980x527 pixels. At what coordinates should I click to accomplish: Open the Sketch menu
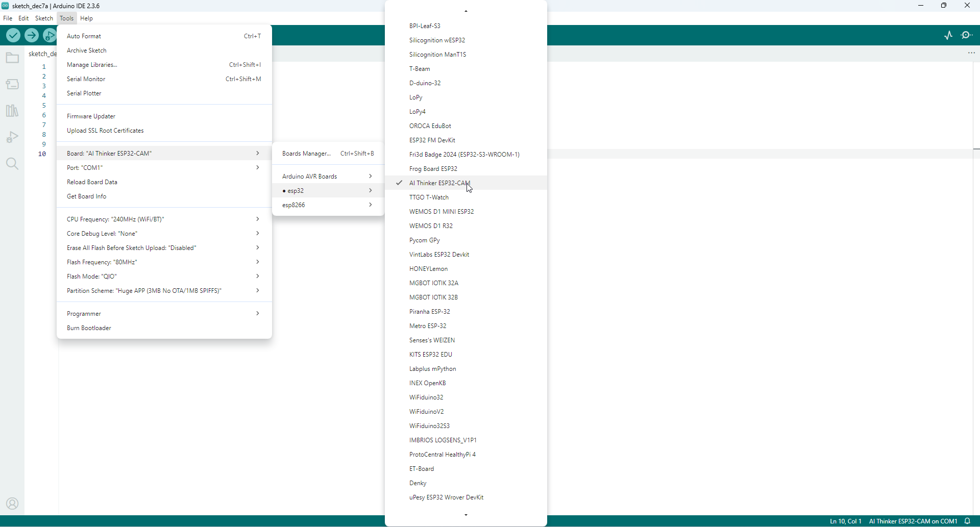tap(44, 18)
